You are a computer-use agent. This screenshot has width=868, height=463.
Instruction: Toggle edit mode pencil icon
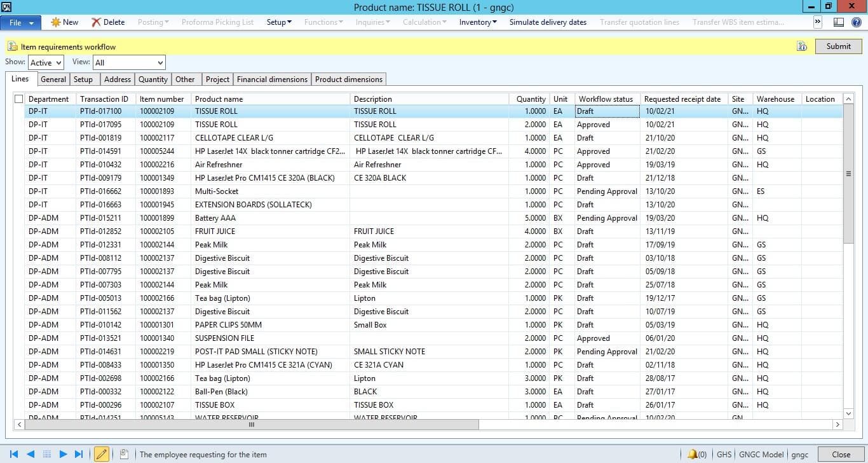pyautogui.click(x=101, y=454)
